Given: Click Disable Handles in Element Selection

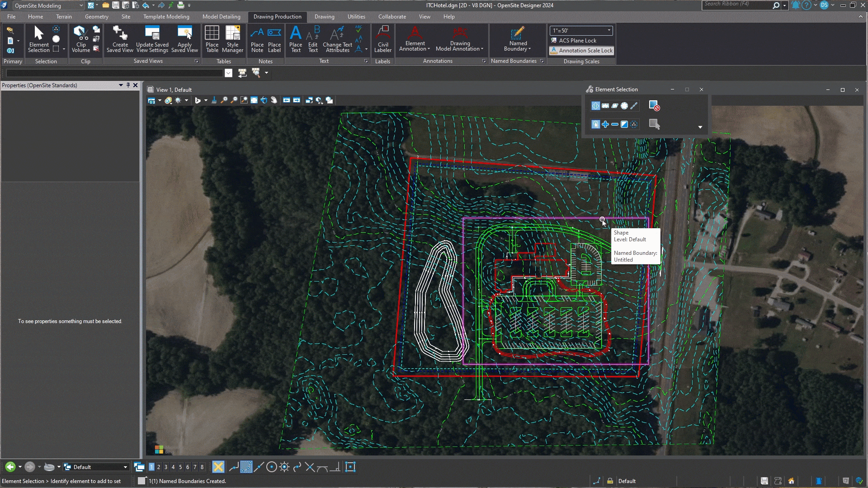Looking at the screenshot, I should tap(654, 106).
